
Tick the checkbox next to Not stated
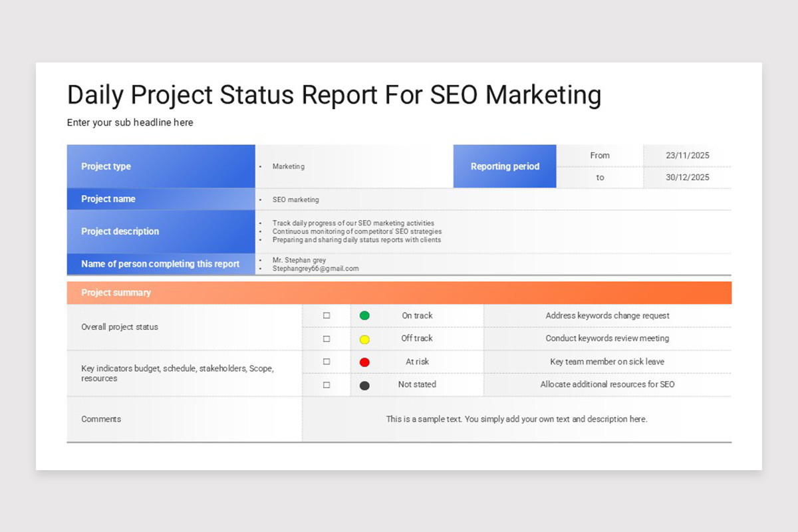click(x=326, y=384)
